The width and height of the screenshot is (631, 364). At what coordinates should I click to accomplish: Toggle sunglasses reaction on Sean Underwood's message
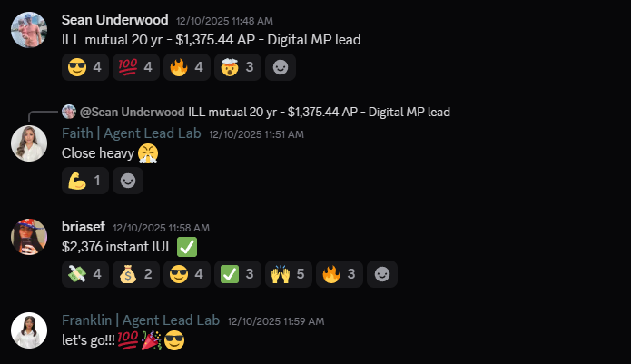pyautogui.click(x=85, y=67)
